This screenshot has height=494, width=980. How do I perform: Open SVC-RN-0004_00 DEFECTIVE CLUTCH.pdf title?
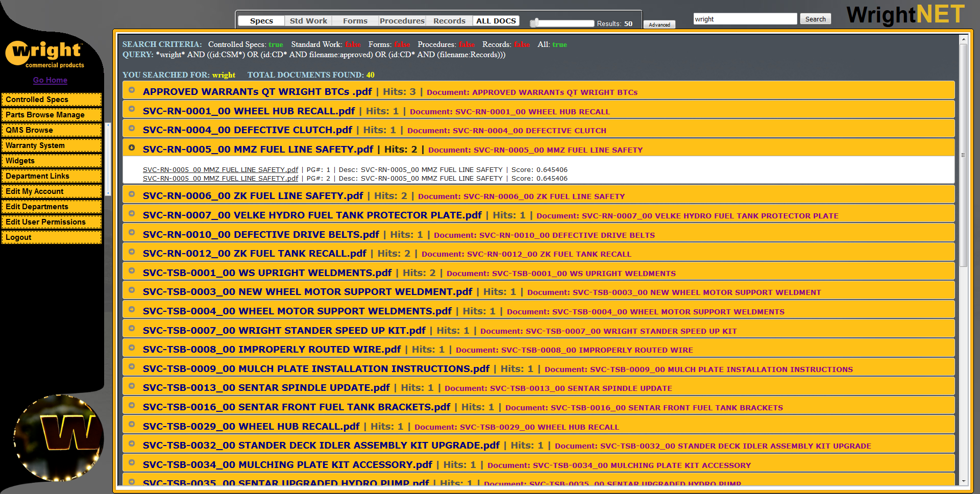[x=248, y=130]
